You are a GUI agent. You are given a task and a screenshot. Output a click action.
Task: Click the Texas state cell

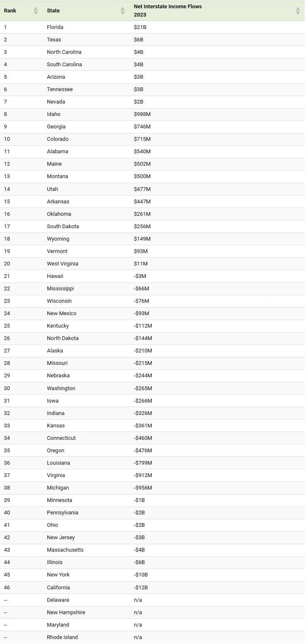pos(54,40)
